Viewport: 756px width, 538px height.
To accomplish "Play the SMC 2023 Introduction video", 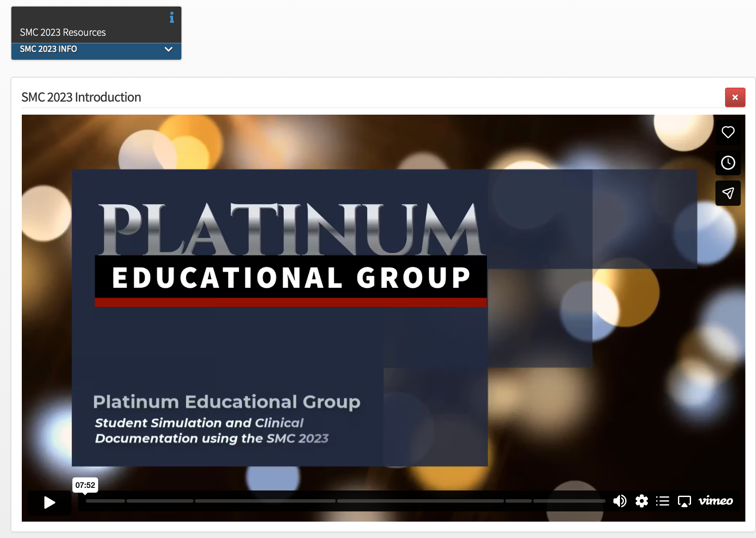I will (50, 503).
